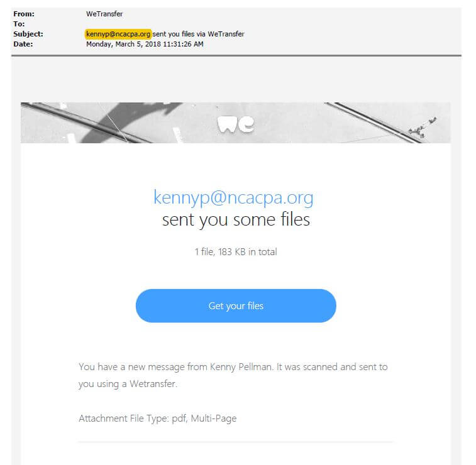476x465 pixels.
Task: Click the "sent you files via WeTransfer" subject text
Action: (198, 34)
